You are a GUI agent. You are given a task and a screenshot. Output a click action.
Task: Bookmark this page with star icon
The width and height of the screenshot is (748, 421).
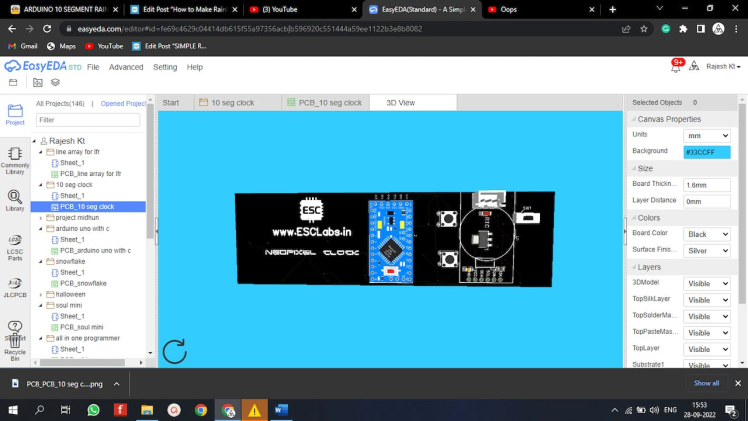coord(644,29)
